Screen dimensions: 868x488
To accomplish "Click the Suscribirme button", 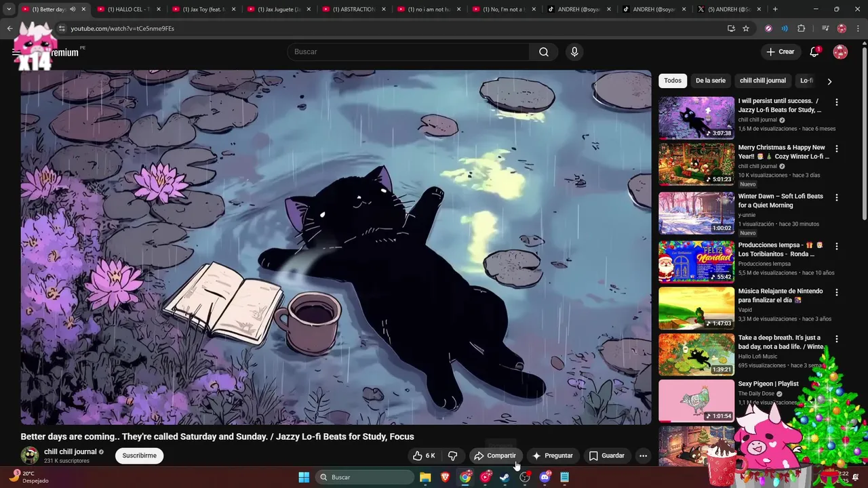I will (x=139, y=455).
